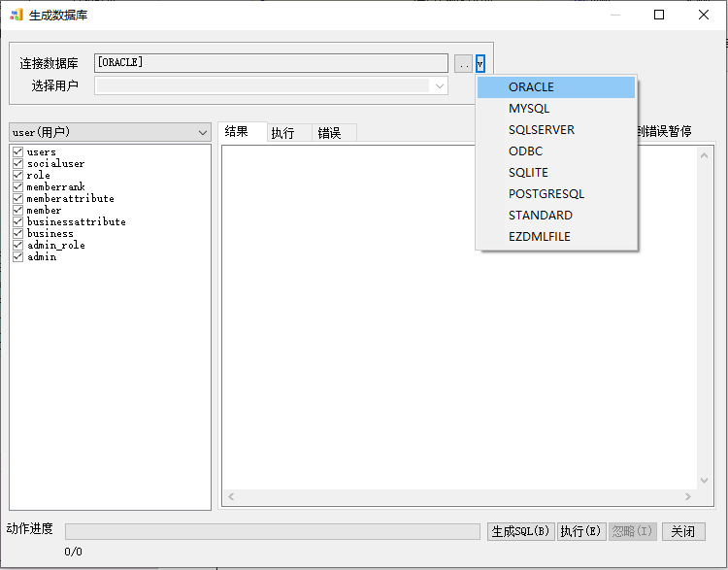This screenshot has width=728, height=570.
Task: Click the database type dropdown arrow button
Action: (x=480, y=64)
